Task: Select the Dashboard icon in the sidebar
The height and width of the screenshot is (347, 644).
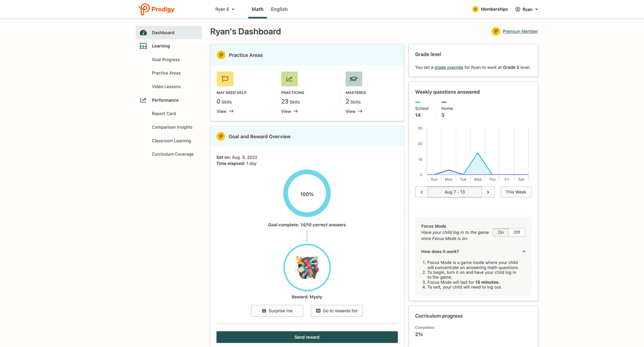Action: [x=143, y=32]
